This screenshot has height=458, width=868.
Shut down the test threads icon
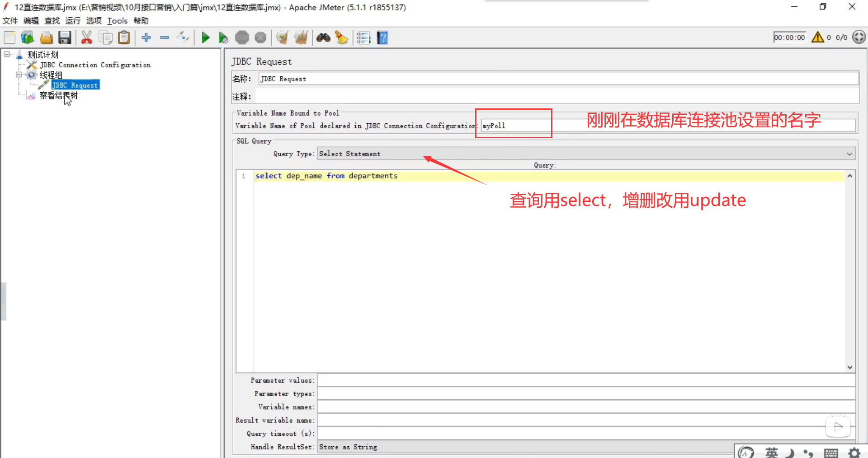(x=260, y=37)
